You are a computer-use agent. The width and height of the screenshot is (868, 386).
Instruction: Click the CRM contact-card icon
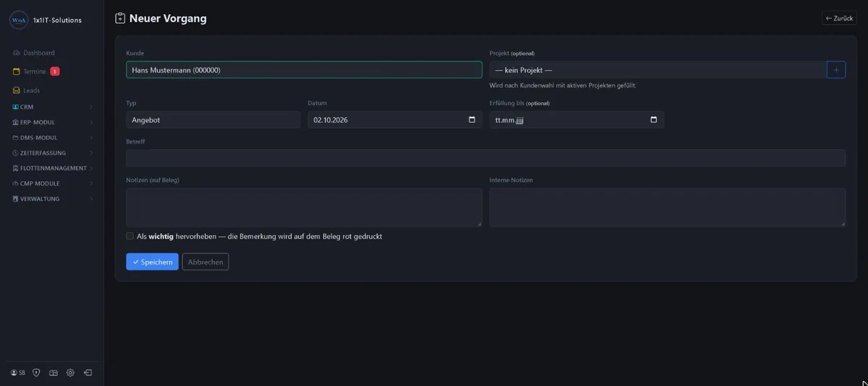pos(15,107)
